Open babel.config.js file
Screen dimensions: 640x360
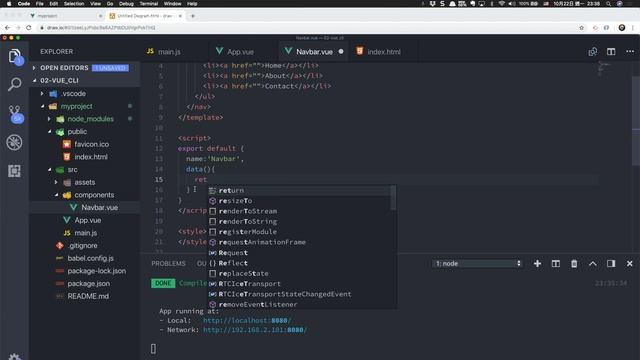coord(85,258)
